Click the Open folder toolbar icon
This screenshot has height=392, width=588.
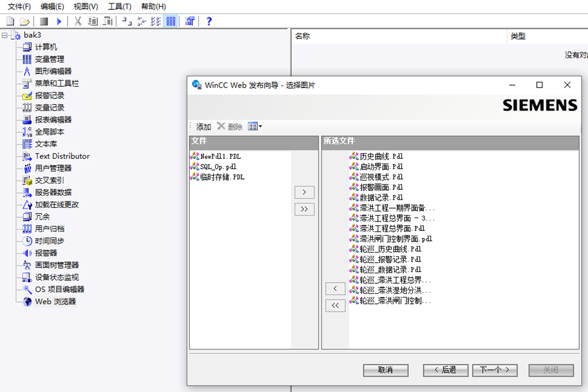tap(25, 21)
